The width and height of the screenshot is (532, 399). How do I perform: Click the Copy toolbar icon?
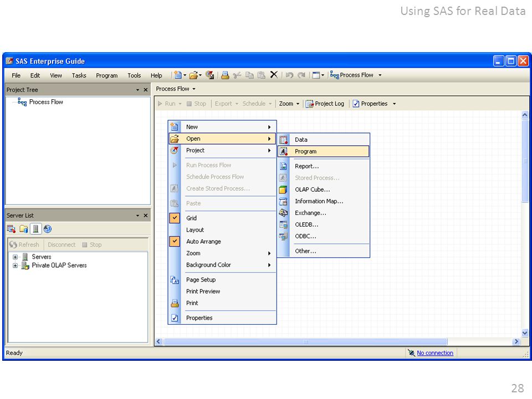249,75
